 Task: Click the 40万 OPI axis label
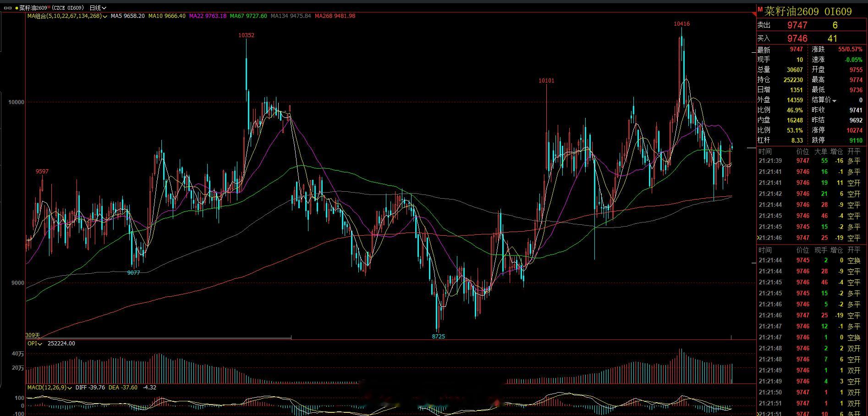click(x=18, y=354)
